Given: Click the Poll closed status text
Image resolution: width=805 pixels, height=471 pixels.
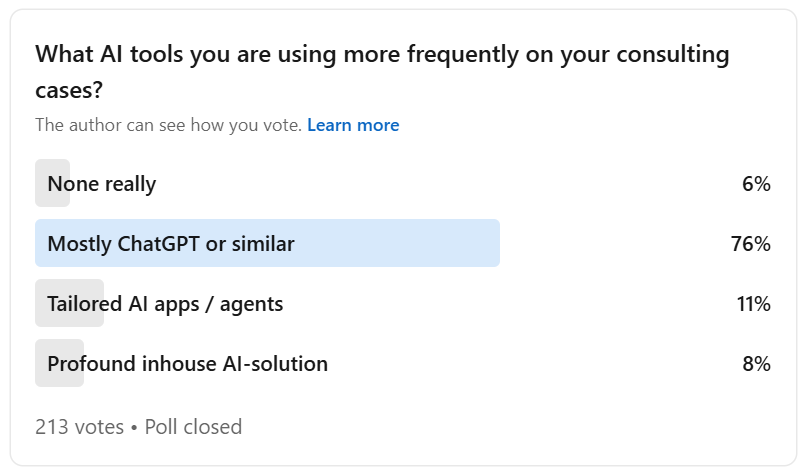Looking at the screenshot, I should point(193,427).
